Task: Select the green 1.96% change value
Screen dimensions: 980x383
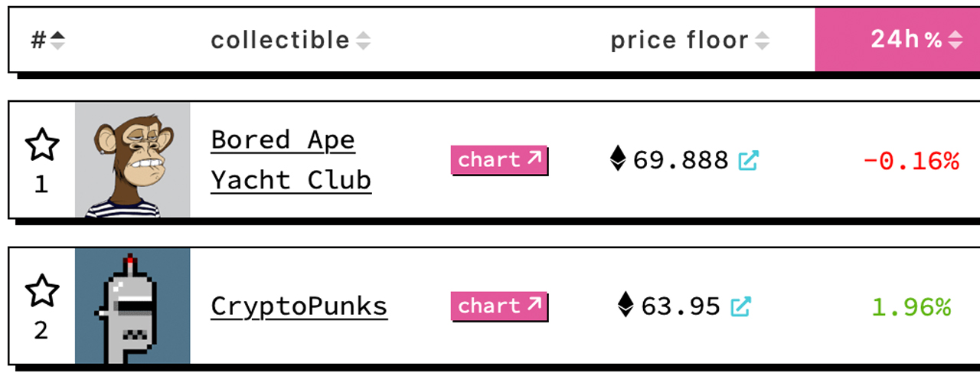Action: pos(911,307)
